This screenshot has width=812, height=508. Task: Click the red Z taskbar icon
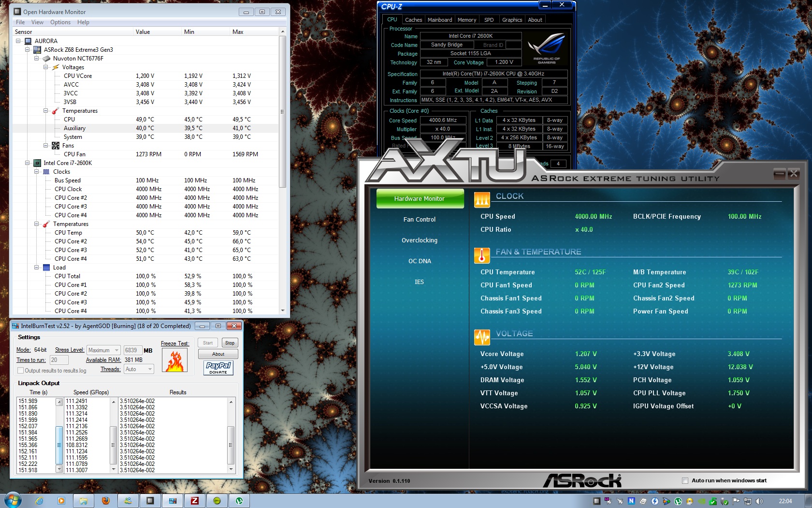(x=195, y=501)
